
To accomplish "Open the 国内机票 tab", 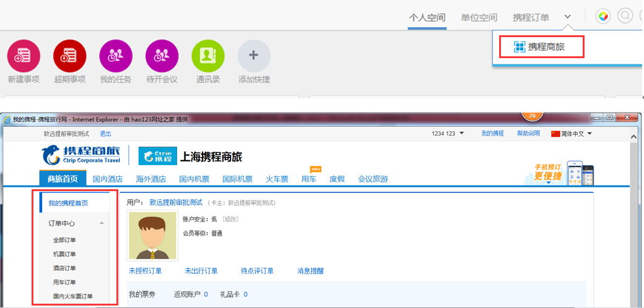I will (194, 179).
